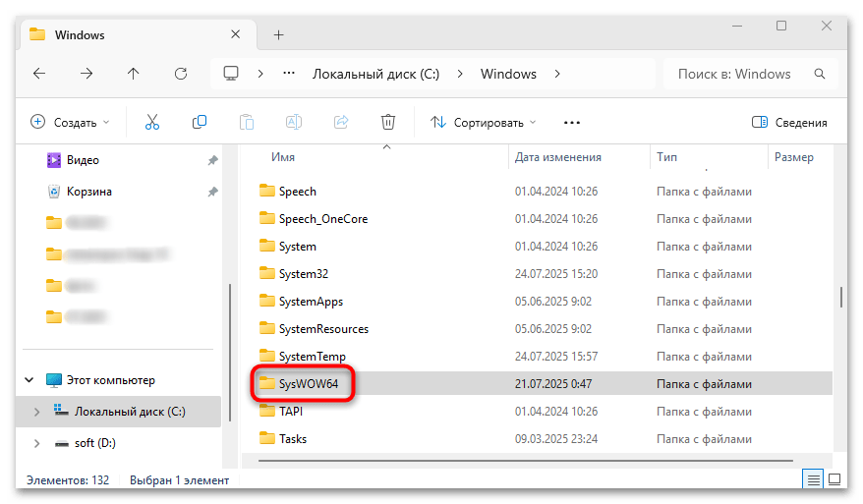Switch to large thumbnails view icon
Image resolution: width=863 pixels, height=504 pixels.
(834, 479)
